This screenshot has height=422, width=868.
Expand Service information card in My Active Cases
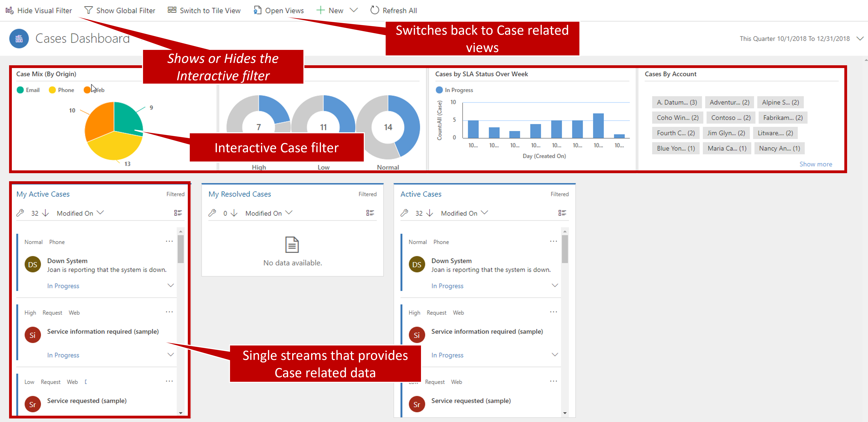171,355
